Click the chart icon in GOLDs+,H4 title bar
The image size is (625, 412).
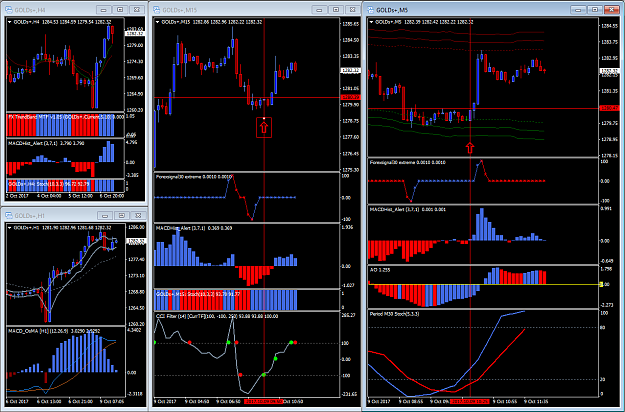pyautogui.click(x=8, y=10)
